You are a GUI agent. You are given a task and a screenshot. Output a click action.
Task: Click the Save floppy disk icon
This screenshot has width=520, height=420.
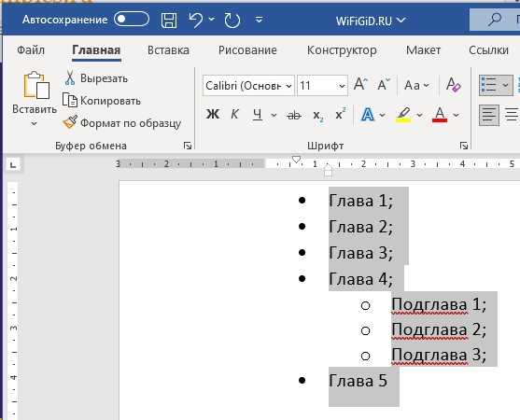[x=169, y=21]
